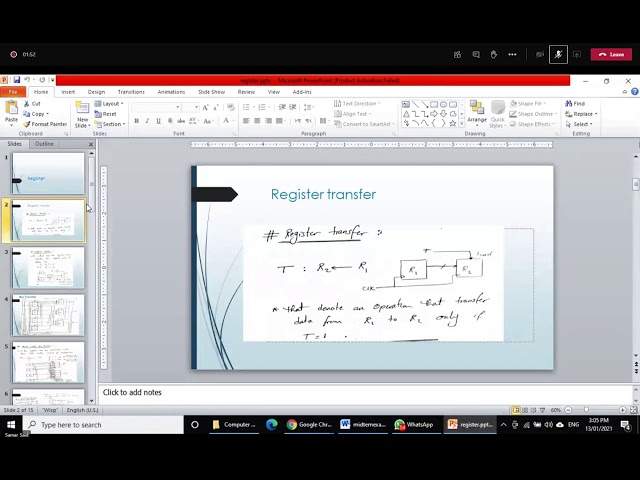
Task: Open meeting chat icon
Action: tap(476, 54)
